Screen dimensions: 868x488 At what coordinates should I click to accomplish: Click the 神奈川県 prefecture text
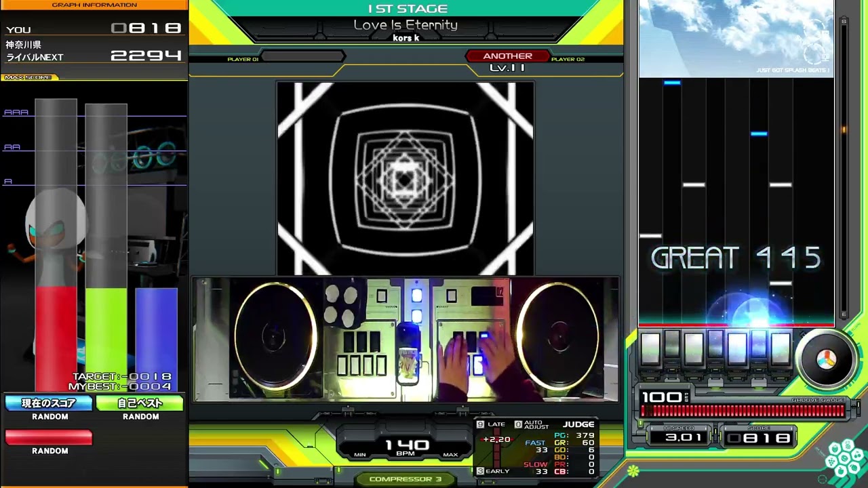tap(24, 45)
